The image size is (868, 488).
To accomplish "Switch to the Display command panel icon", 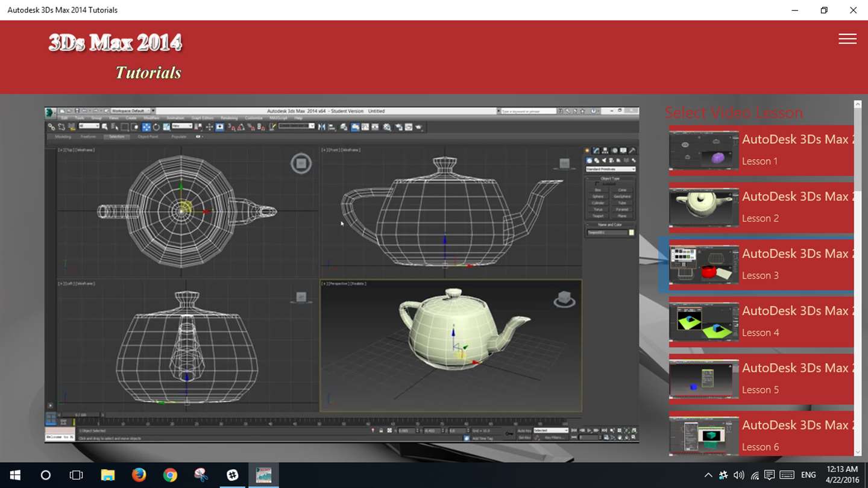I will click(623, 151).
